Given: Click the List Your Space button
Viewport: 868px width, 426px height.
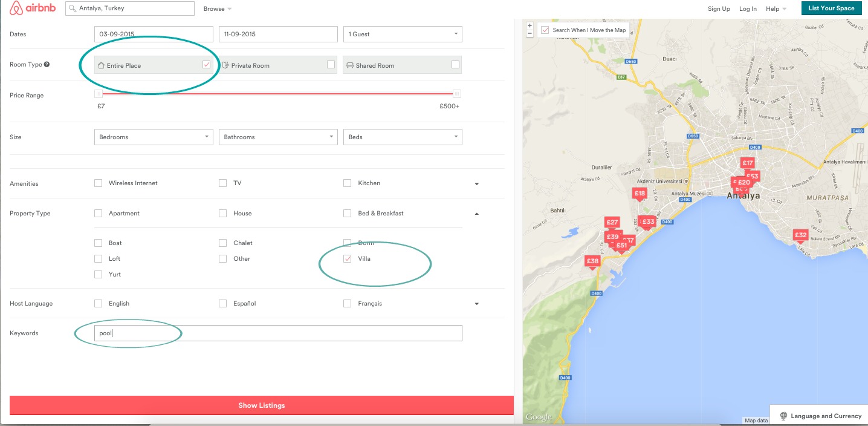Looking at the screenshot, I should (x=831, y=8).
